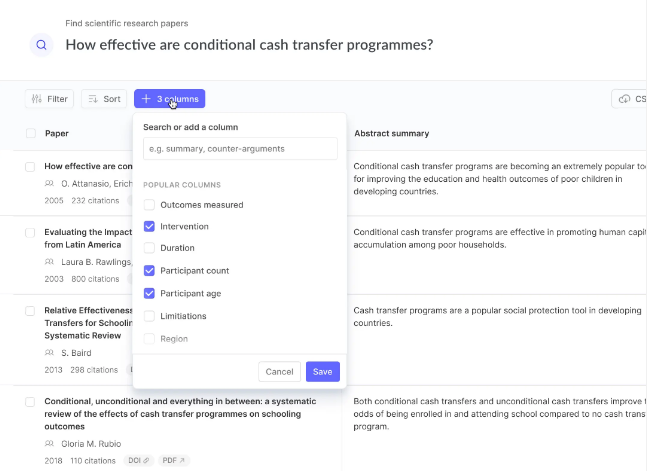Open the Sort menu
This screenshot has height=471, width=647.
tap(104, 99)
